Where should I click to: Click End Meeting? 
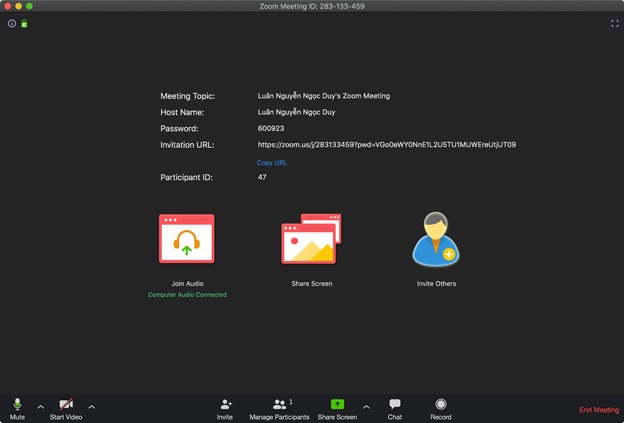(x=599, y=410)
